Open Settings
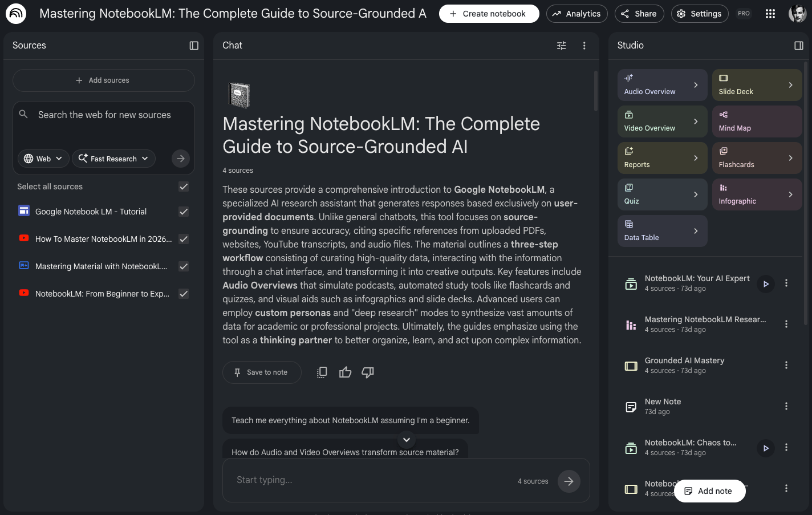Image resolution: width=812 pixels, height=515 pixels. point(700,14)
